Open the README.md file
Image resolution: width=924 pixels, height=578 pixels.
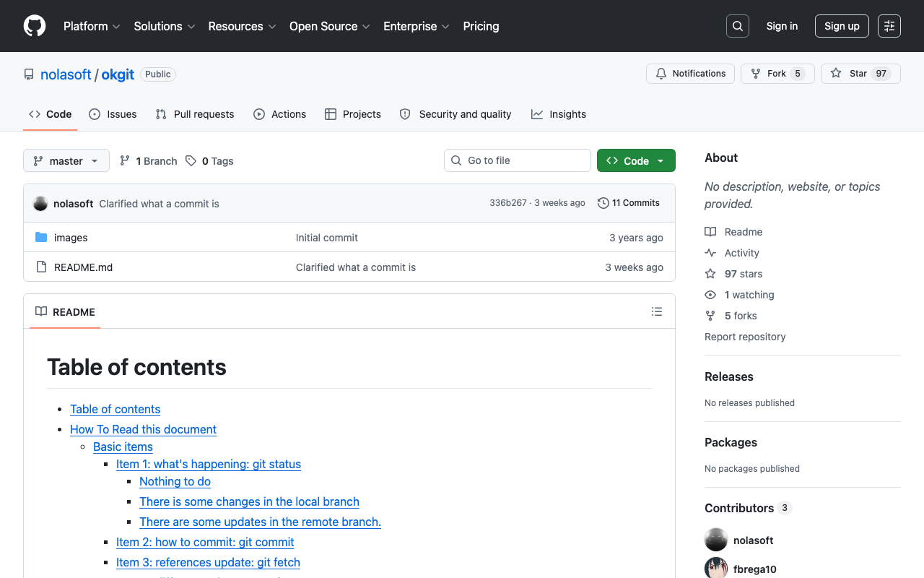click(84, 267)
